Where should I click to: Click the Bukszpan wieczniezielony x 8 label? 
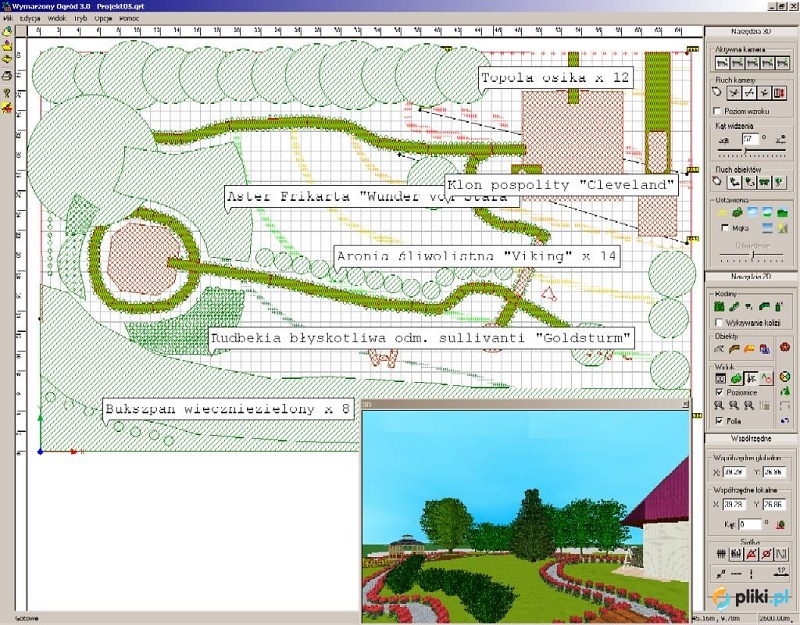pos(228,409)
